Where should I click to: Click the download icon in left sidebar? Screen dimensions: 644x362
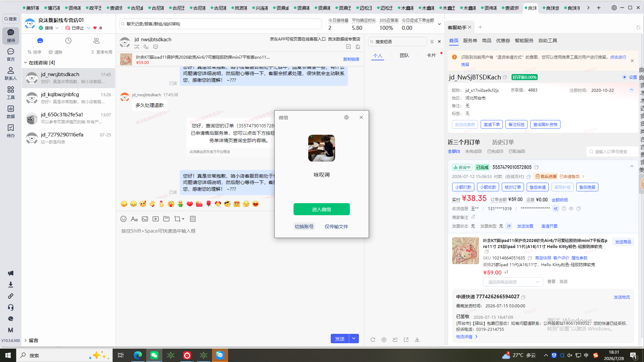coord(11,285)
